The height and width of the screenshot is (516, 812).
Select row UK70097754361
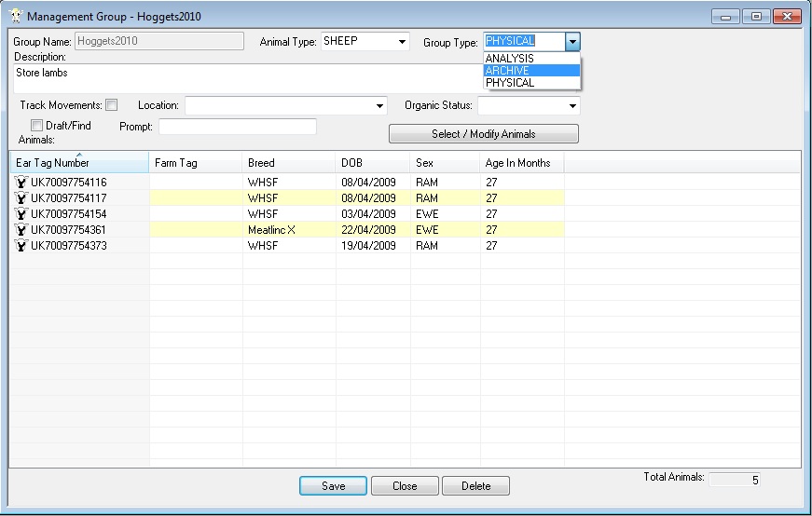click(x=287, y=229)
